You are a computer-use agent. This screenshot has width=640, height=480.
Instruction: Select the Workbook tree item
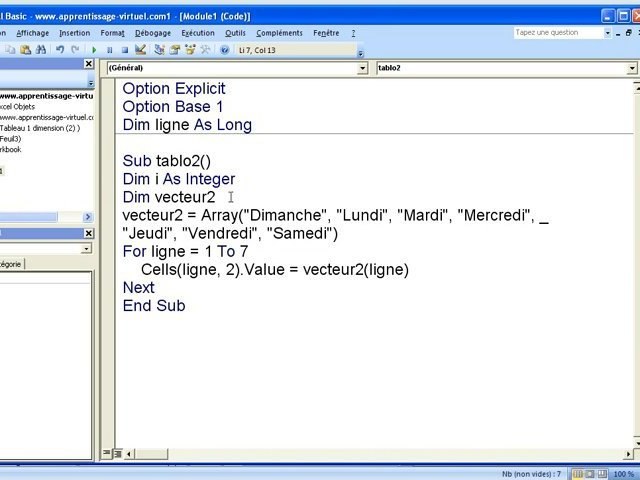pyautogui.click(x=11, y=149)
